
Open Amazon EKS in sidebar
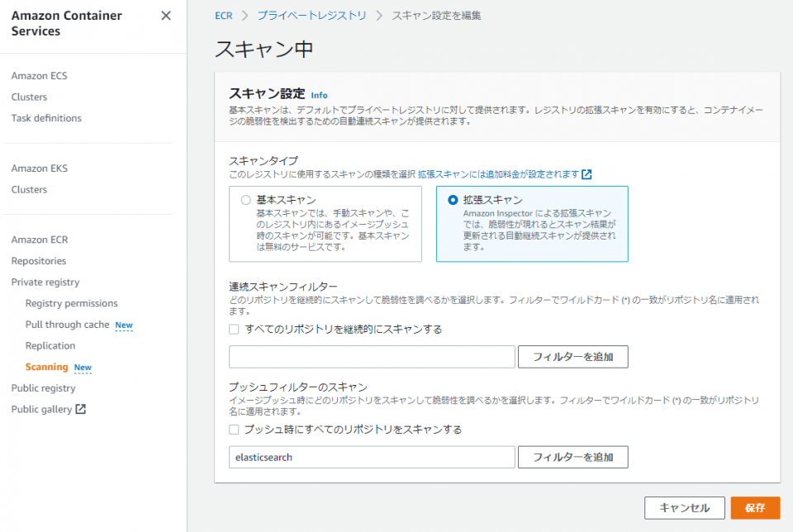(x=39, y=169)
